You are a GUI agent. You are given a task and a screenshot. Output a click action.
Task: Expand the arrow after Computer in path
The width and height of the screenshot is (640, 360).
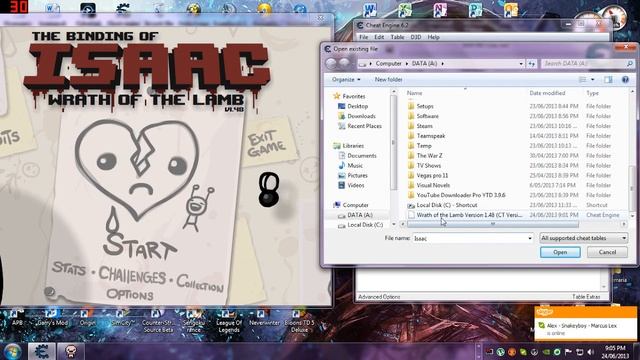(x=407, y=64)
